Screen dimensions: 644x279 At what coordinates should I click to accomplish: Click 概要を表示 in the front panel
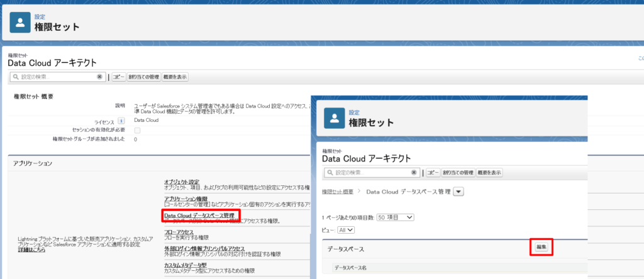tap(489, 173)
